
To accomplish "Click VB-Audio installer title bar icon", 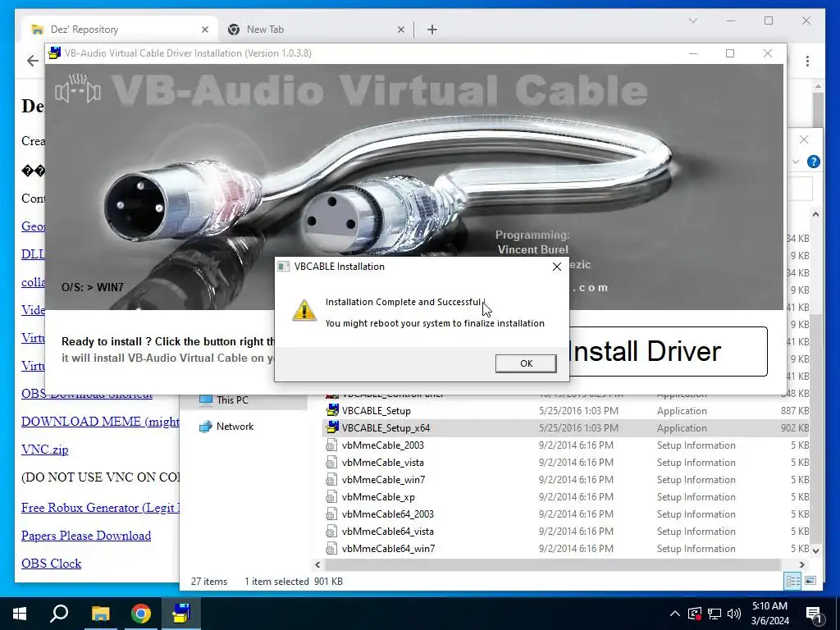I will click(54, 52).
